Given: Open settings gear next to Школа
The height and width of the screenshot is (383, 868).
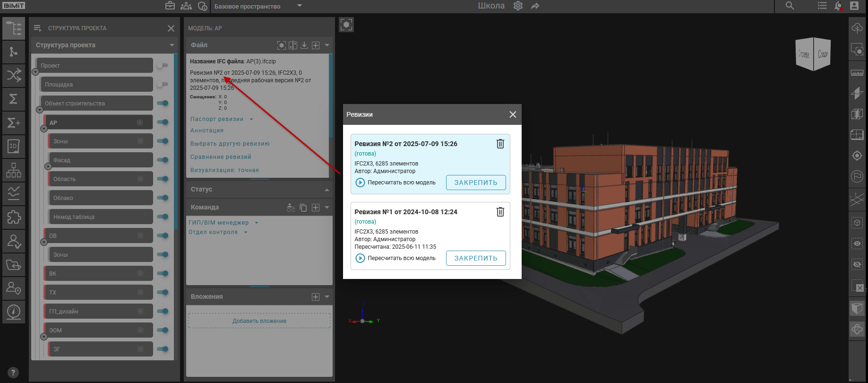Looking at the screenshot, I should (518, 6).
